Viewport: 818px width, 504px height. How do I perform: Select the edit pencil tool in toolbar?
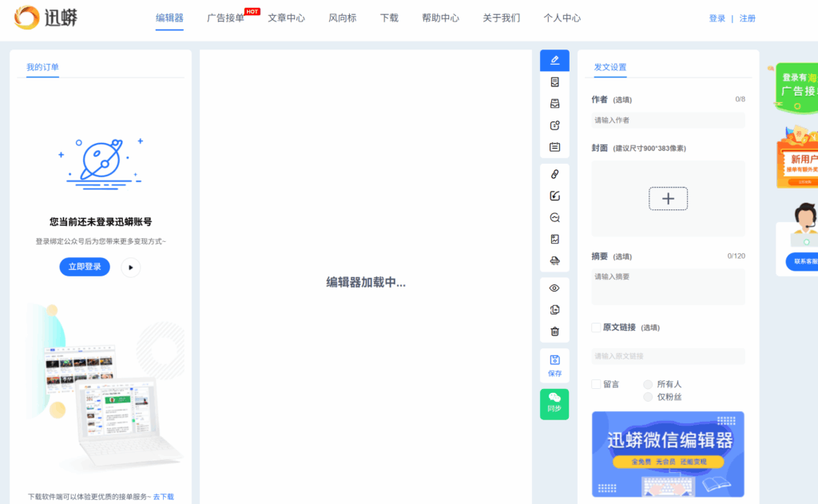(554, 61)
